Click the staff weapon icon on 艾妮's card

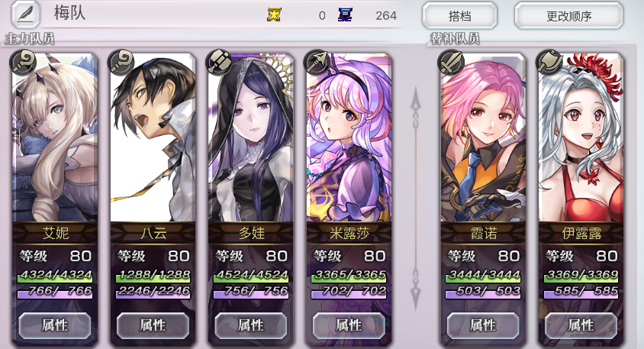tap(23, 63)
